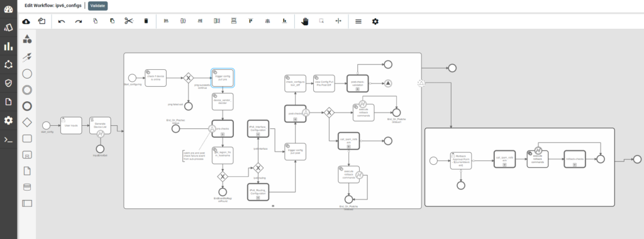Open the terminal console sidebar icon

point(8,140)
